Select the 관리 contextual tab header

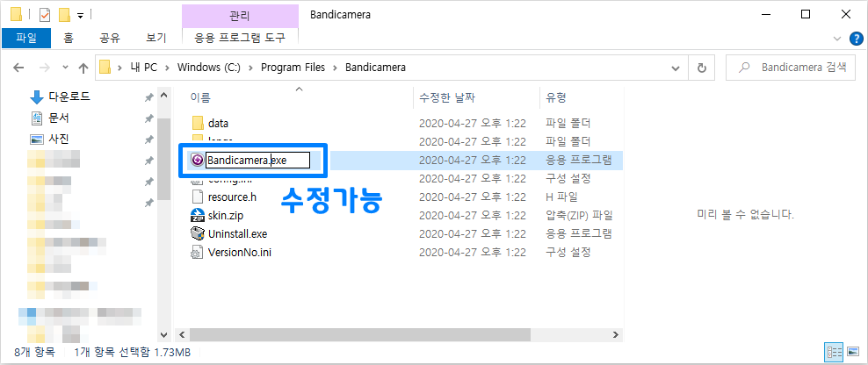(x=240, y=15)
